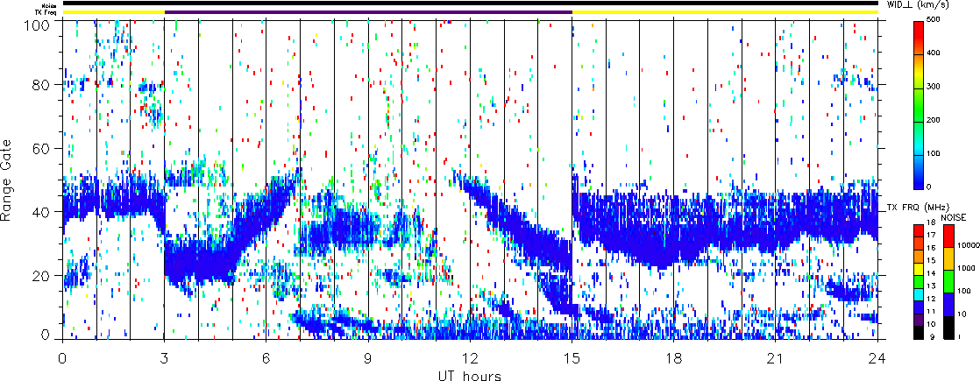Click the yellow TX Freq bar after 15 UT

pyautogui.click(x=725, y=12)
